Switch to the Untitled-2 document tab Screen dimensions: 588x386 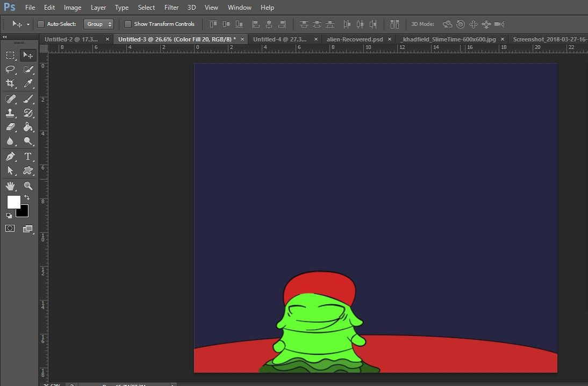pos(71,39)
